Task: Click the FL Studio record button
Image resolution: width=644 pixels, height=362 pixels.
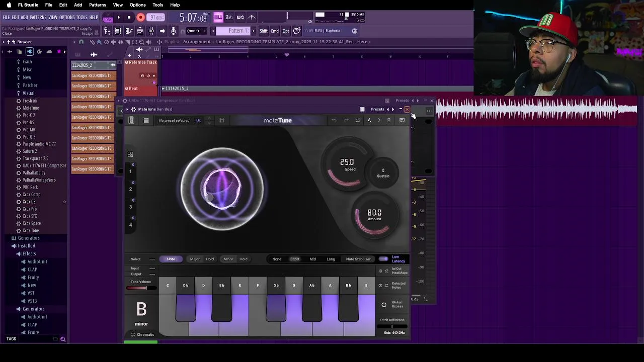Action: [x=141, y=18]
